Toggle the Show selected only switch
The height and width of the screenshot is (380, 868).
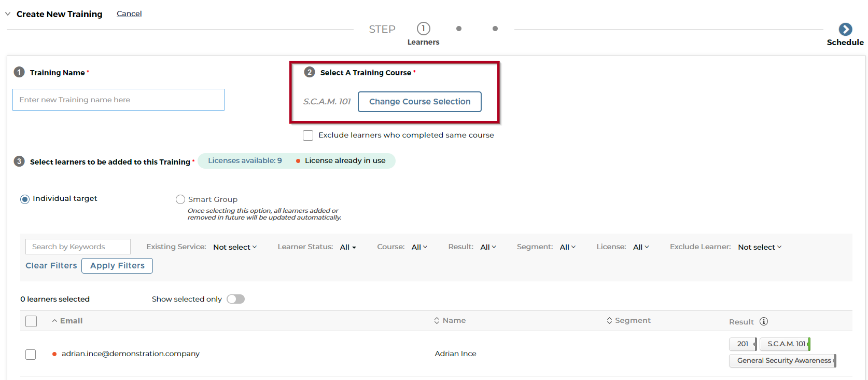[235, 299]
